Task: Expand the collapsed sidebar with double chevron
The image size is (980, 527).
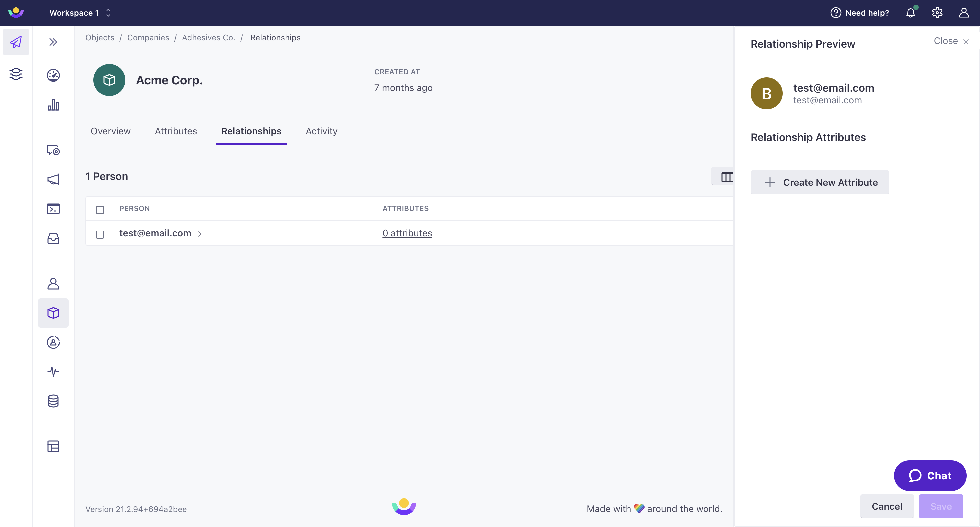Action: (53, 42)
